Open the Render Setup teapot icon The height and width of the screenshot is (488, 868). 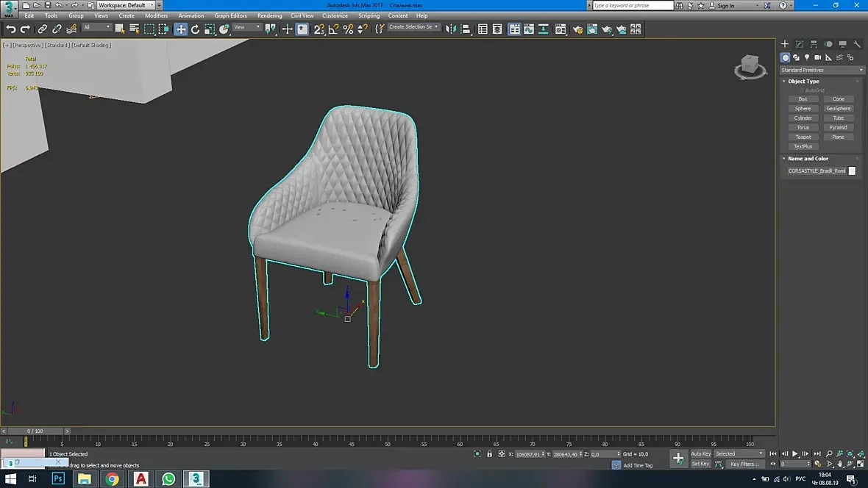[x=577, y=29]
